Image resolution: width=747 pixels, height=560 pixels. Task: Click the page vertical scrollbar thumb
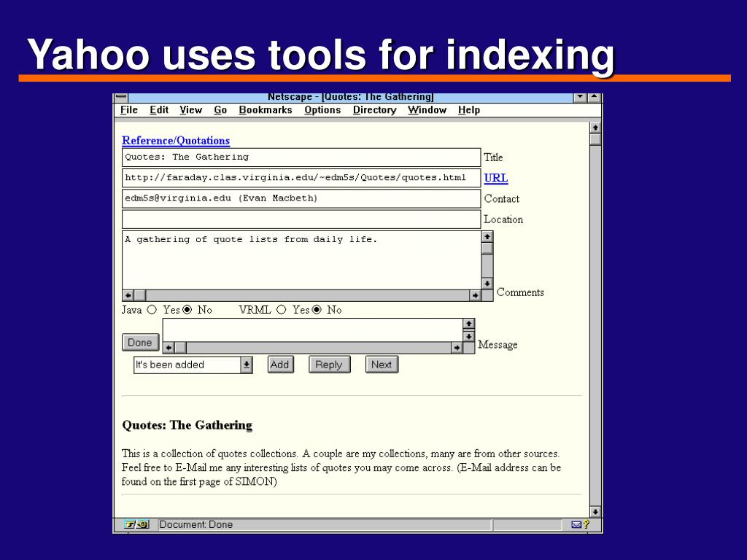(x=595, y=139)
